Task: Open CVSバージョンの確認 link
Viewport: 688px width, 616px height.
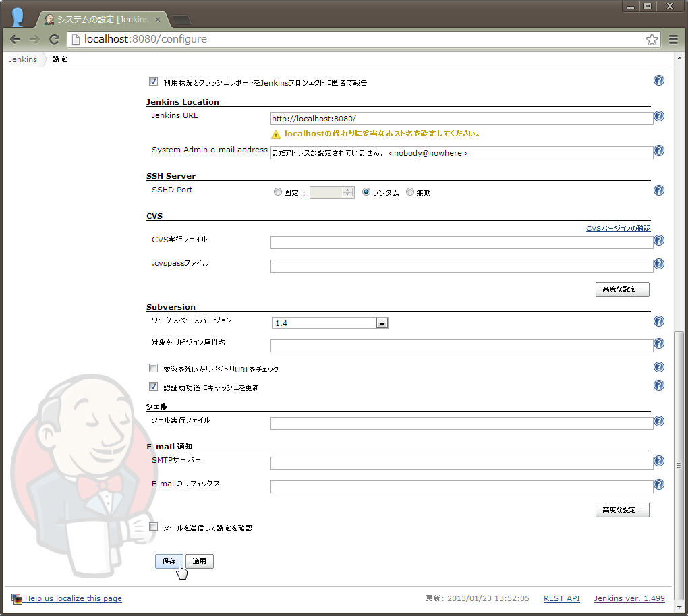Action: click(x=619, y=229)
